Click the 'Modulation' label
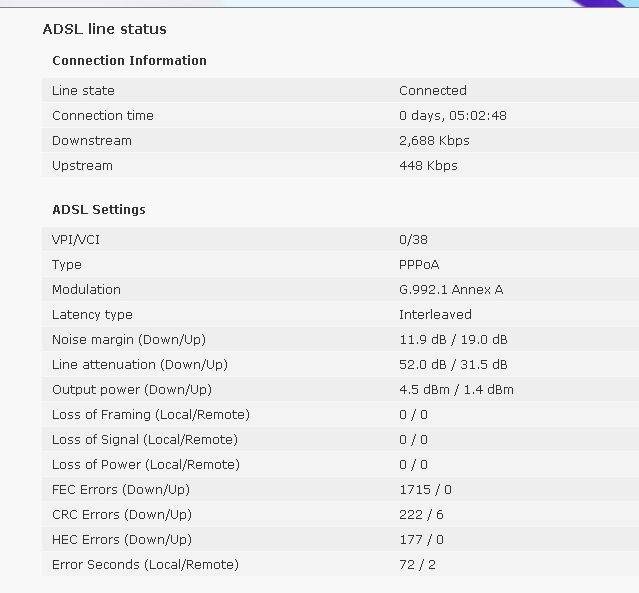Viewport: 639px width, 593px height. [x=86, y=290]
